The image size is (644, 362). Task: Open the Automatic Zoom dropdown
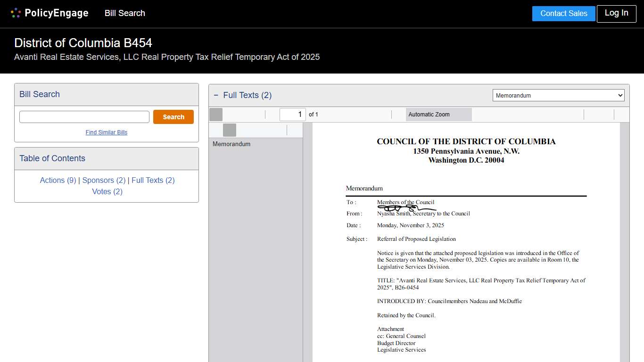pos(438,114)
